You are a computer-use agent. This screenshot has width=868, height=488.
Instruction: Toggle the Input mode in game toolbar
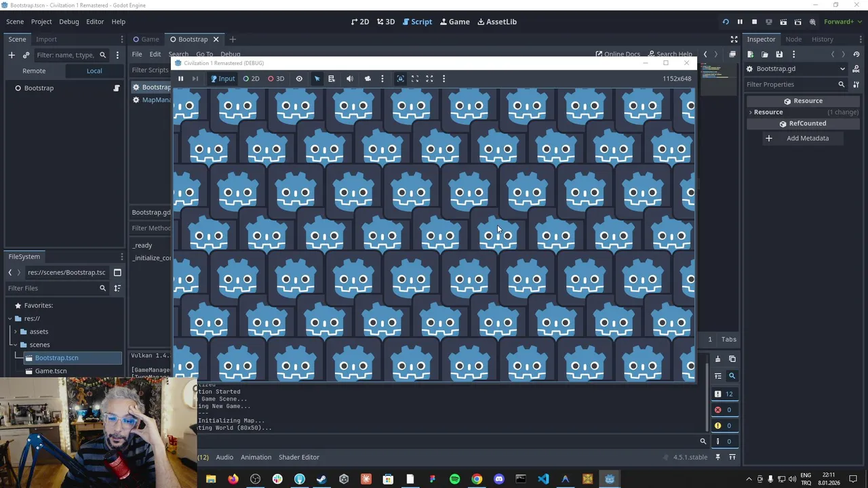222,79
